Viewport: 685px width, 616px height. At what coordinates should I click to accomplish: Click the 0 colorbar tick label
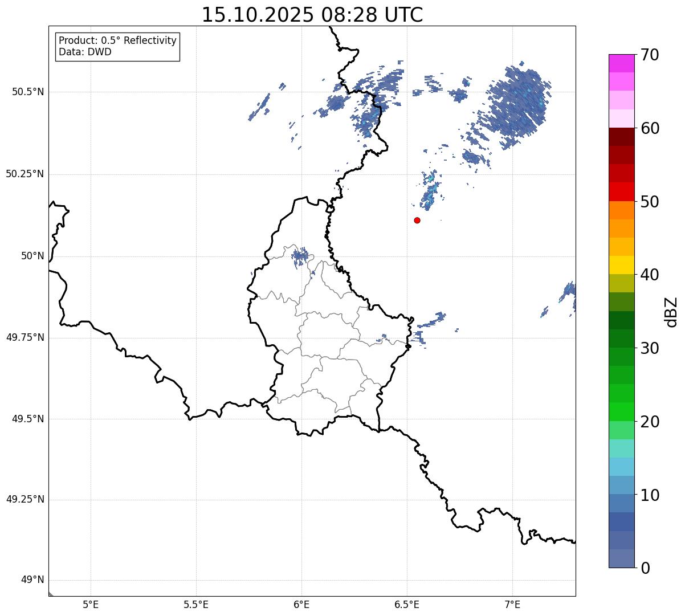coord(645,568)
